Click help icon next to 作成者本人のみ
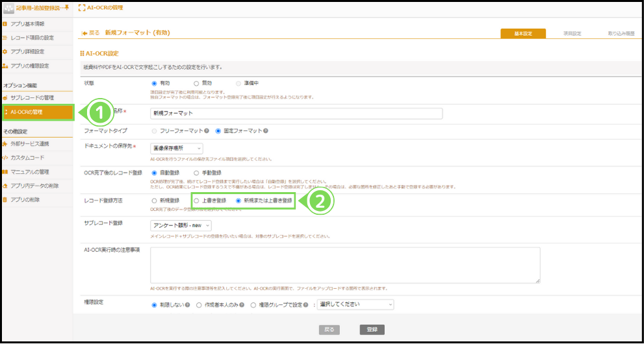Screen dimensions: 644x344 click(x=242, y=305)
